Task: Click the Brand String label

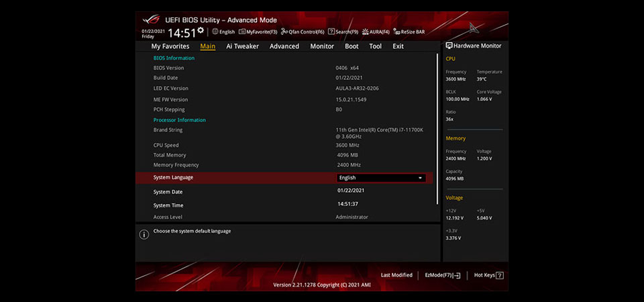Action: click(x=168, y=130)
